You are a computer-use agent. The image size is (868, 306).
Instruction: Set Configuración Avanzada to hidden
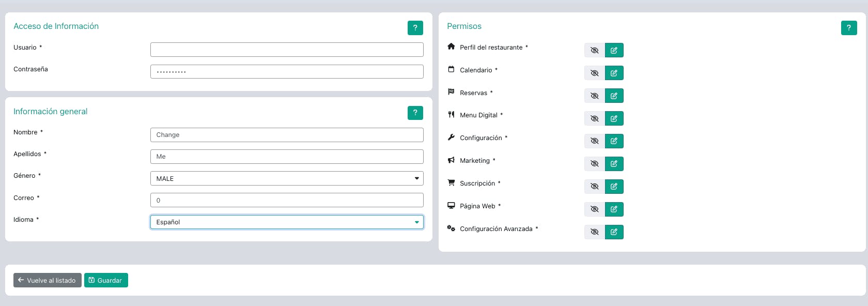pos(594,232)
